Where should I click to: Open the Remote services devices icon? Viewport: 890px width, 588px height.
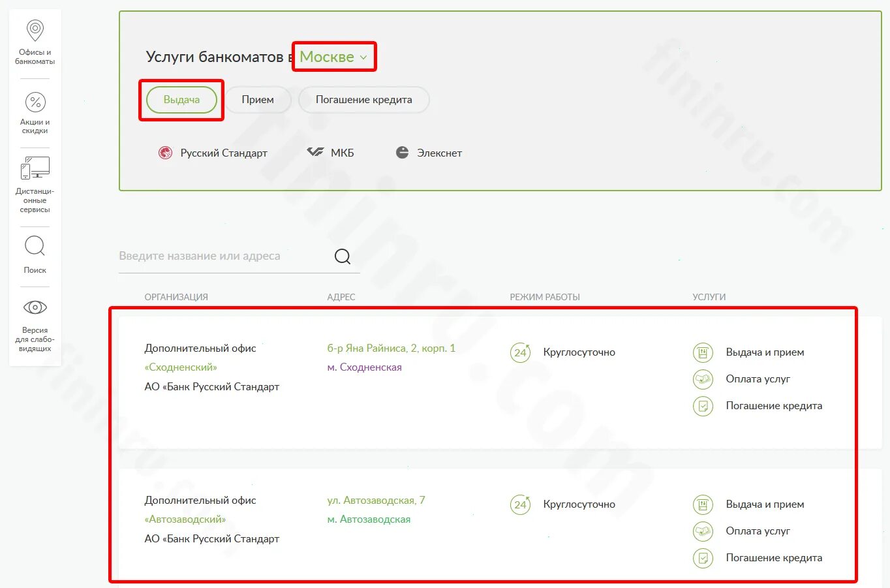tap(35, 168)
